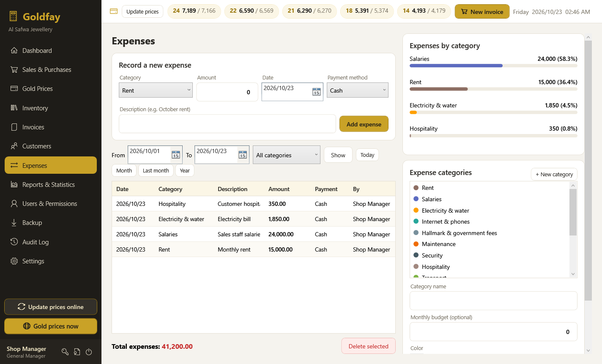Click + New category button
The width and height of the screenshot is (602, 364).
(x=554, y=174)
